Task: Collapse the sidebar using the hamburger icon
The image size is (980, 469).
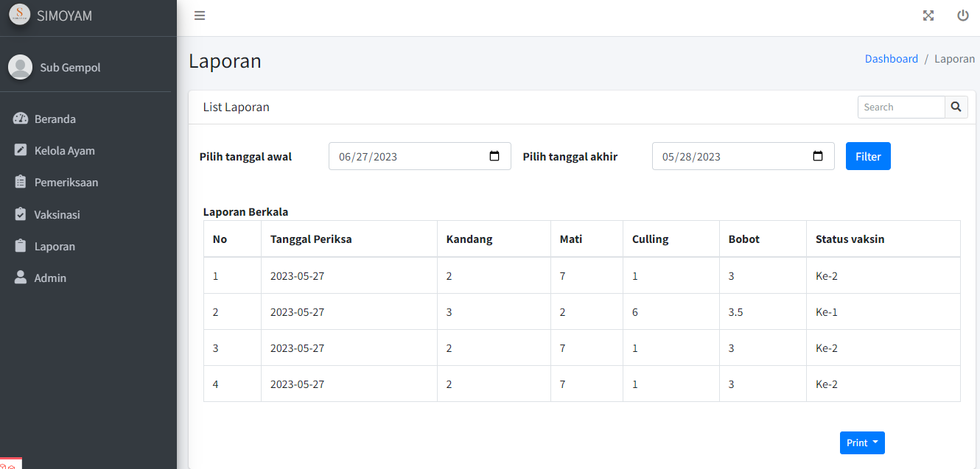Action: click(199, 15)
